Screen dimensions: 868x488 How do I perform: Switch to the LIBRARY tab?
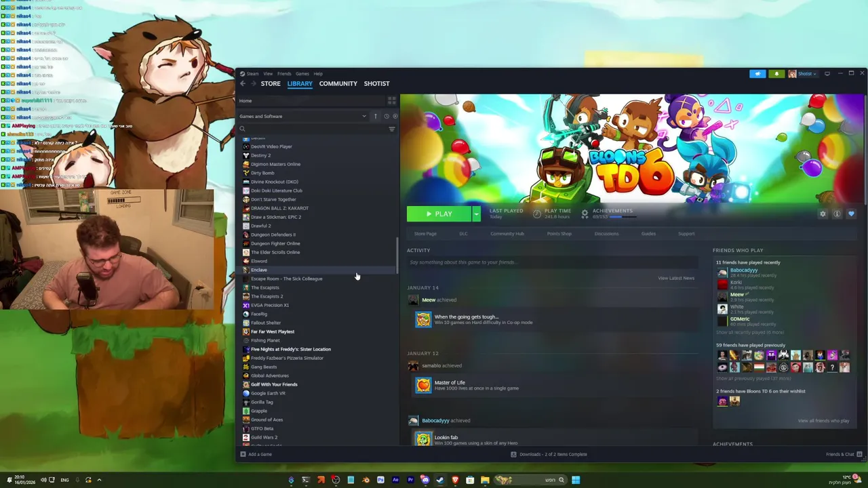point(300,83)
